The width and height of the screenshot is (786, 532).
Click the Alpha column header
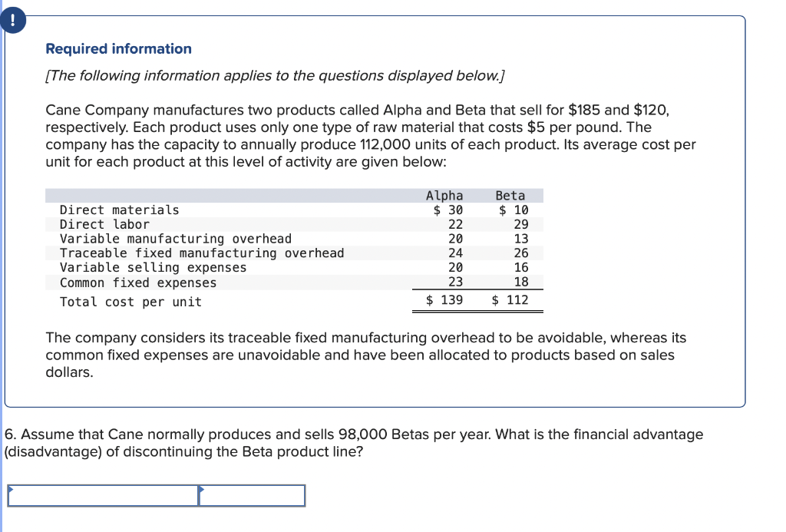444,195
